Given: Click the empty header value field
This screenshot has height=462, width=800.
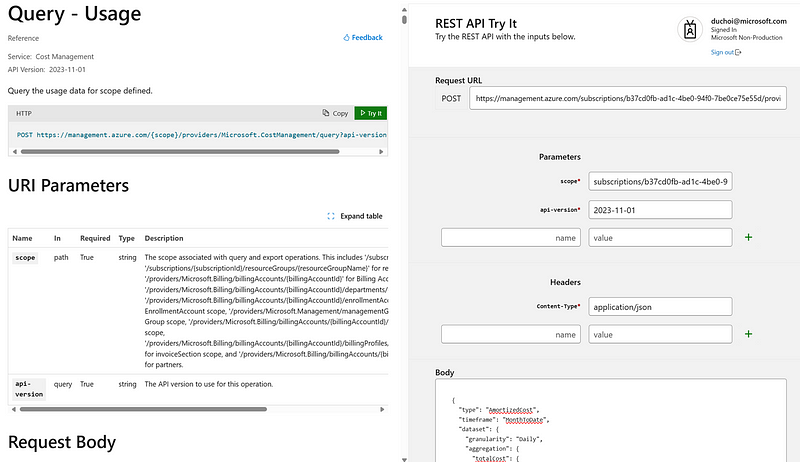Looking at the screenshot, I should (660, 334).
